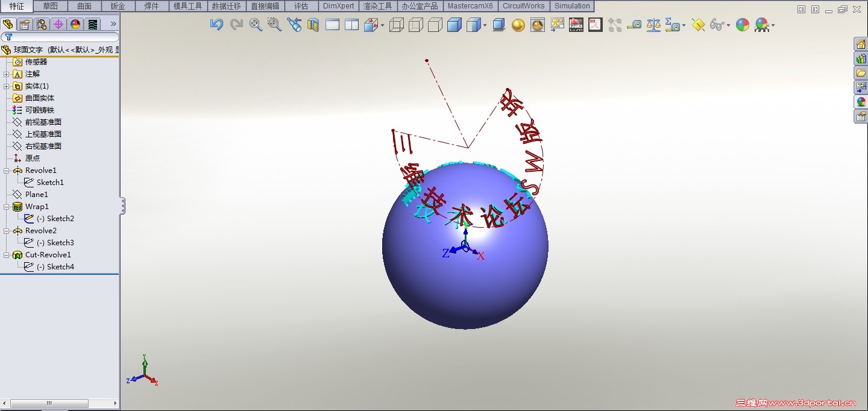Open the 钣金 sheet metal tab
Viewport: 868px width, 411px height.
[118, 6]
